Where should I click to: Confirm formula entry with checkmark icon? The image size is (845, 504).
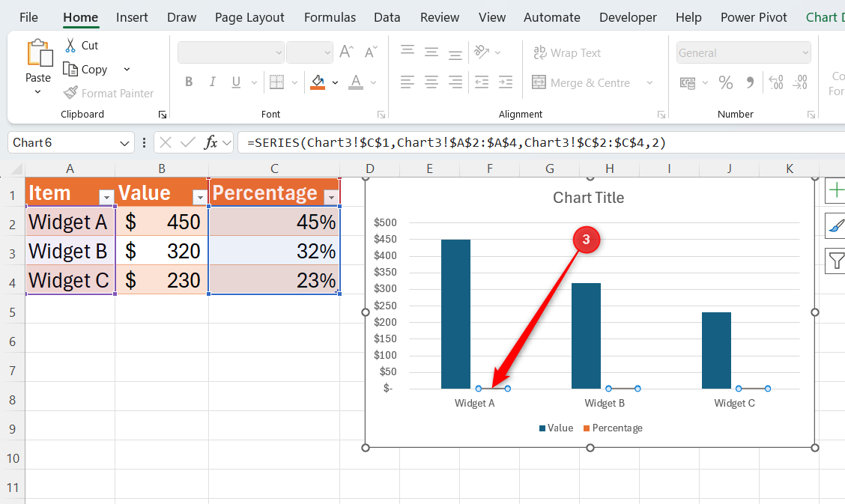click(x=188, y=143)
